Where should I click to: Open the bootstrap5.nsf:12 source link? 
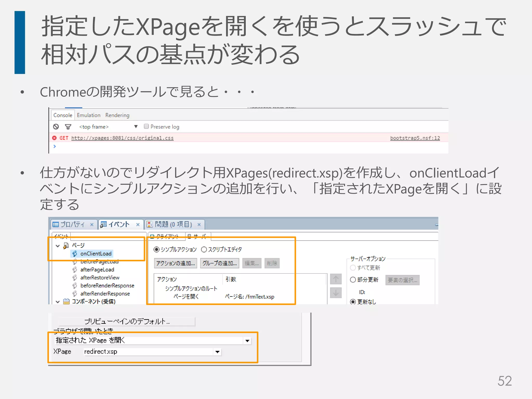[415, 138]
